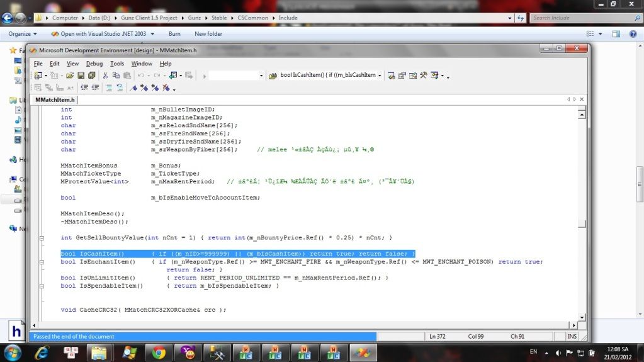Click the Burn button in Explorer

[174, 33]
